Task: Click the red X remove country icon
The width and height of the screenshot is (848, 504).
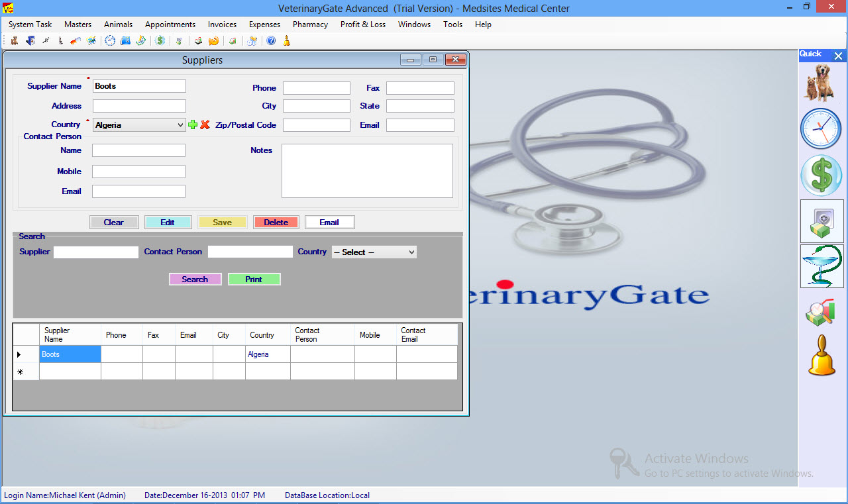Action: (x=205, y=125)
